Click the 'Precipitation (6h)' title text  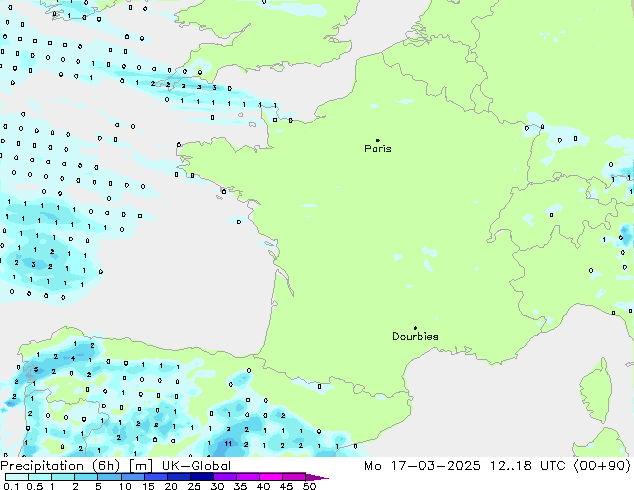(60, 466)
